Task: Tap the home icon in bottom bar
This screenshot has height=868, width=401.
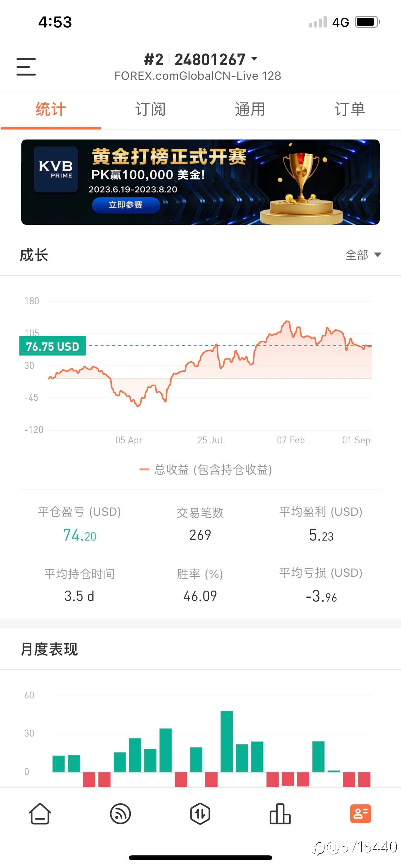Action: [40, 813]
